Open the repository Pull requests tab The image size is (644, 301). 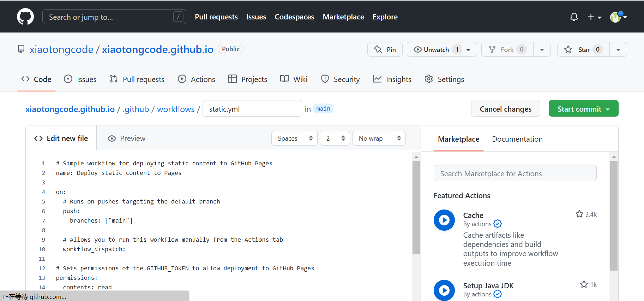point(137,79)
